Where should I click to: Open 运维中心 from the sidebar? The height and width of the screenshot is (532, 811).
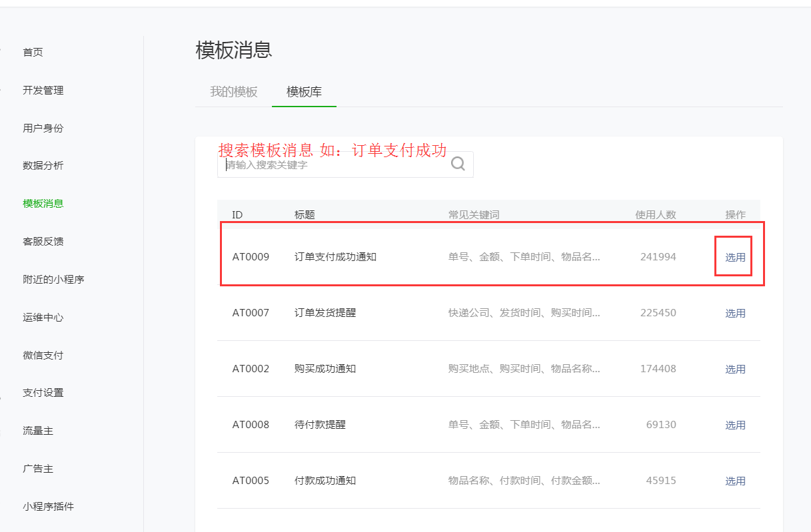coord(43,317)
